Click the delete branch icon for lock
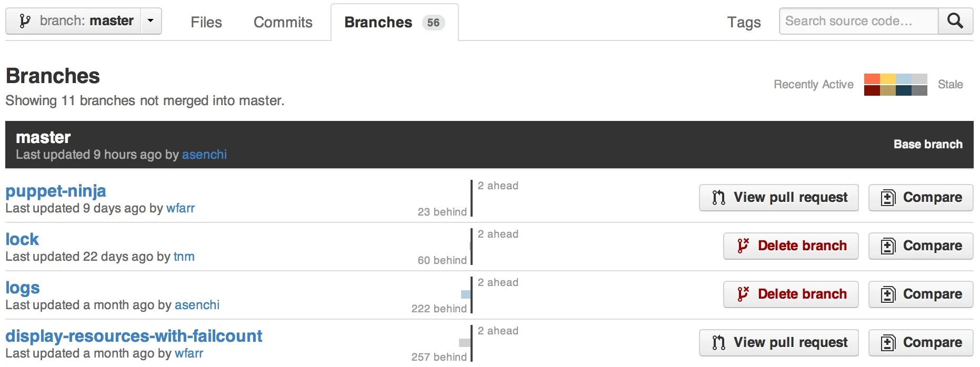The height and width of the screenshot is (367, 980). click(743, 246)
